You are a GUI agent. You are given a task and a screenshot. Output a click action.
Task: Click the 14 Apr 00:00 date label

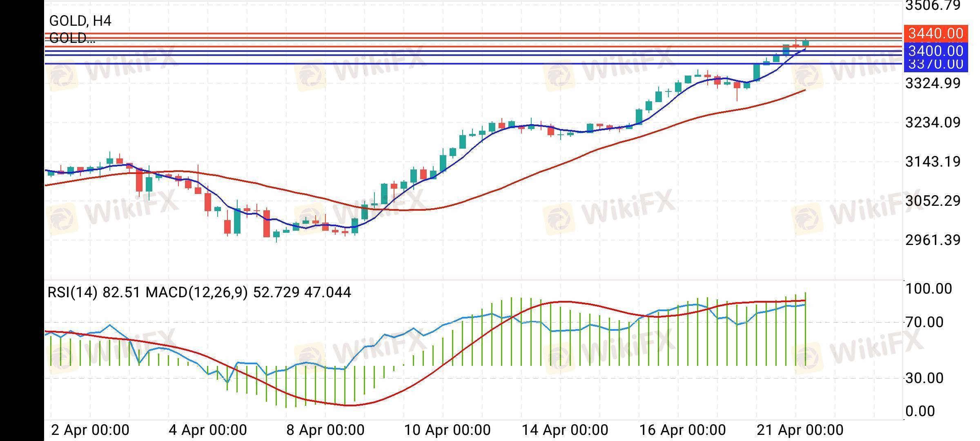(x=565, y=430)
